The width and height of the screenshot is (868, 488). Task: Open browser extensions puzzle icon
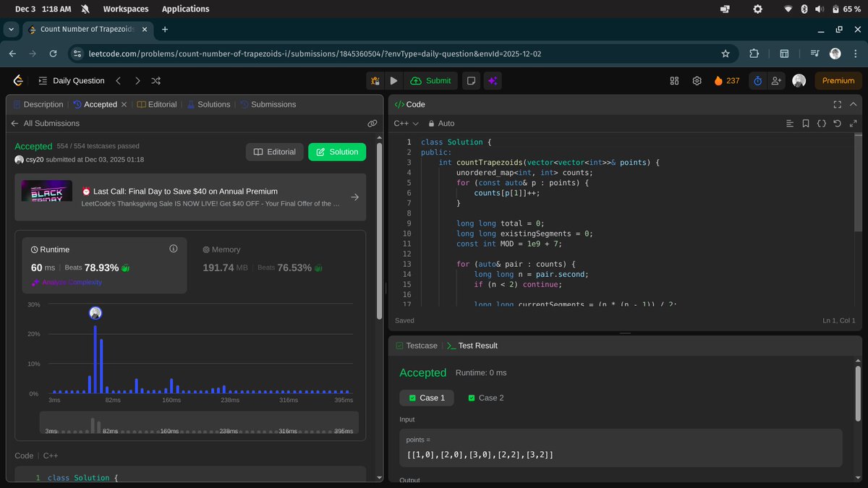(x=754, y=53)
